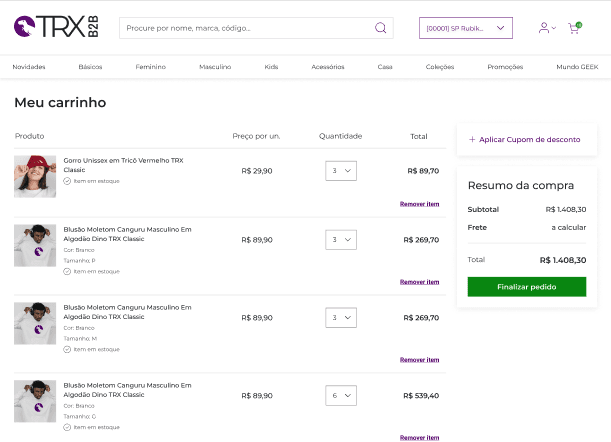Click the plus icon for discount coupon
The height and width of the screenshot is (442, 611).
coord(472,140)
